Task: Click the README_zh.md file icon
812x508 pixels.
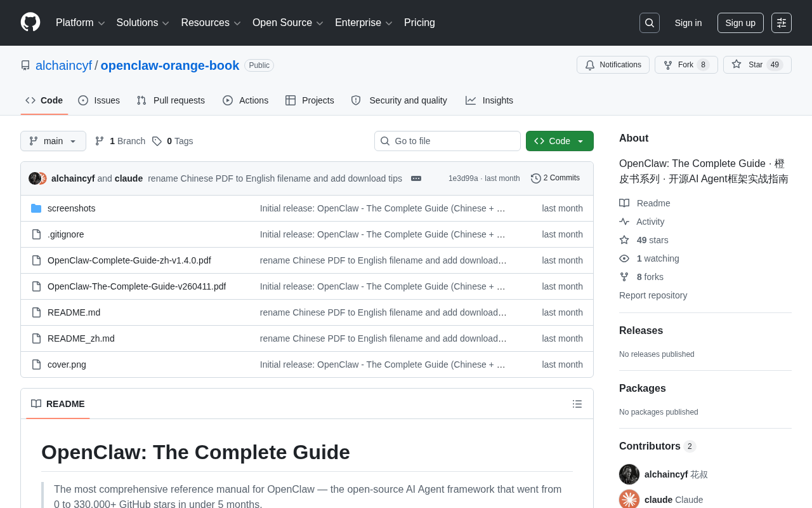Action: (36, 338)
